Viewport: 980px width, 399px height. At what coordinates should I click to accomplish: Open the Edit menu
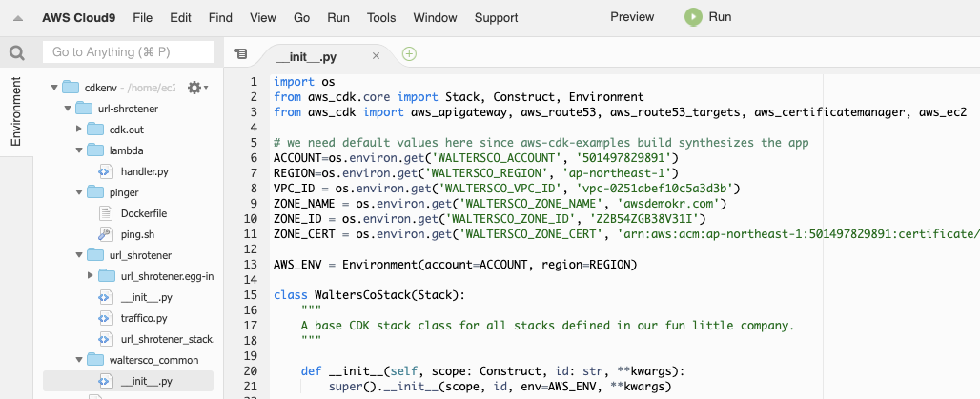180,18
